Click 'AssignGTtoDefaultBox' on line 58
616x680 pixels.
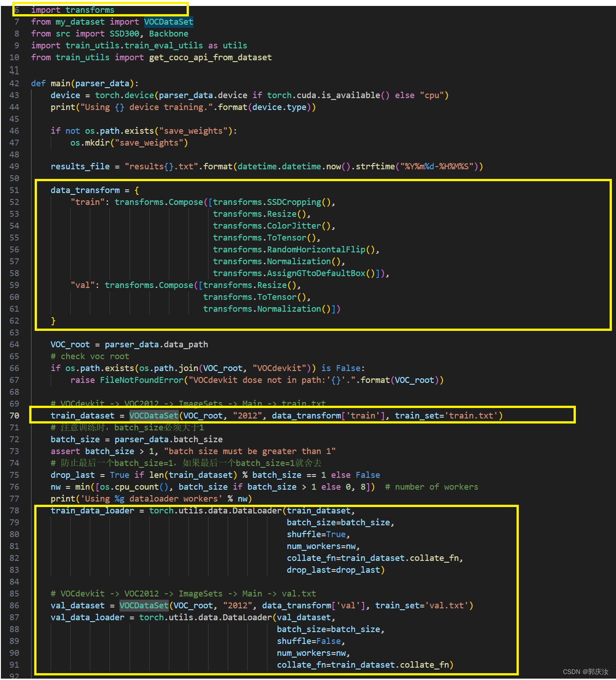coord(316,273)
